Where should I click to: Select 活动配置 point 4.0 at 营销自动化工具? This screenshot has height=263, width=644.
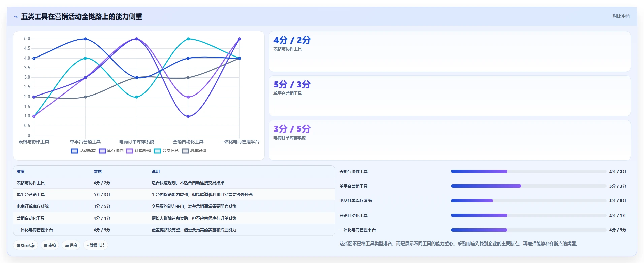coord(188,58)
